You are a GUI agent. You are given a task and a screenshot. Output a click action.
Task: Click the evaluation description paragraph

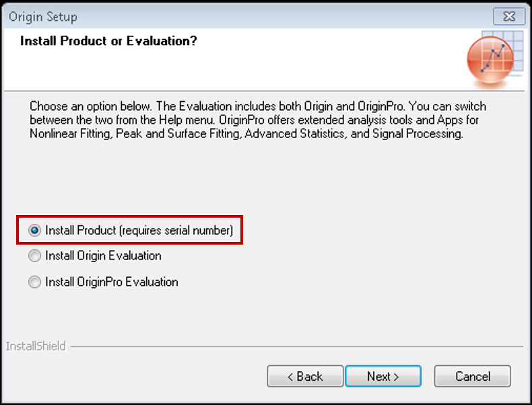coord(258,120)
